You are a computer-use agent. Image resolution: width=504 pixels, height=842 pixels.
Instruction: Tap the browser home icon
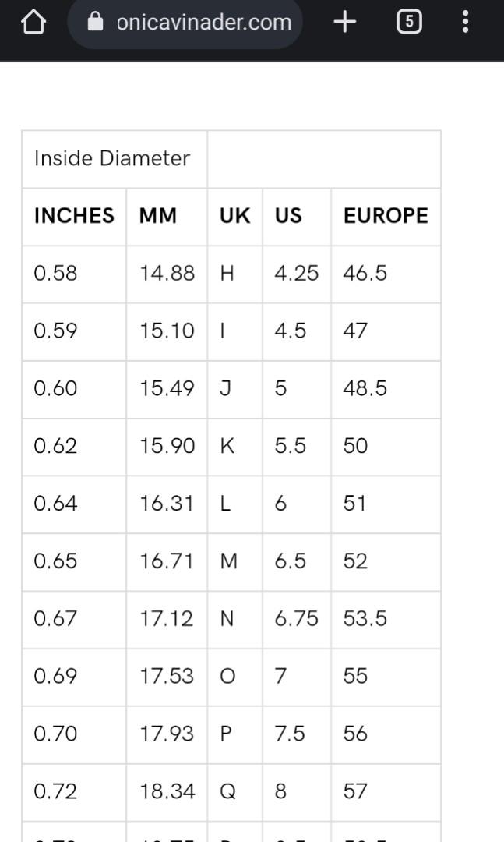33,22
